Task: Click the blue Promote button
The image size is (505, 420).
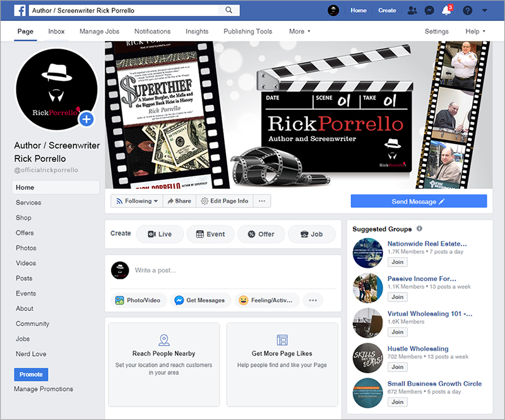Action: click(31, 375)
